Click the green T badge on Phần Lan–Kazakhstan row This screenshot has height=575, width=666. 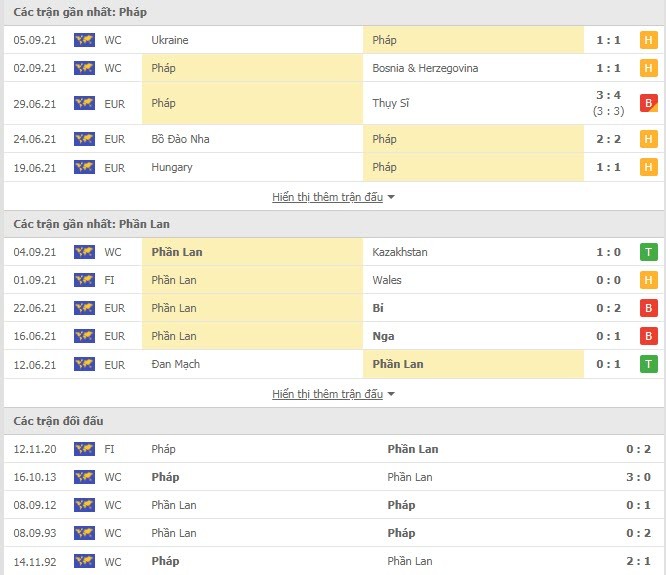648,252
